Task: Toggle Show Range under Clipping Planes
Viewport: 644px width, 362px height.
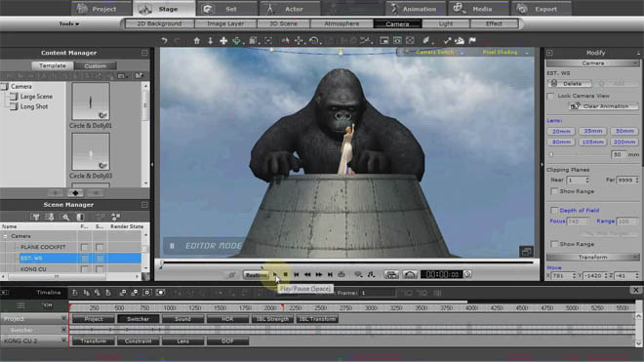Action: (554, 191)
